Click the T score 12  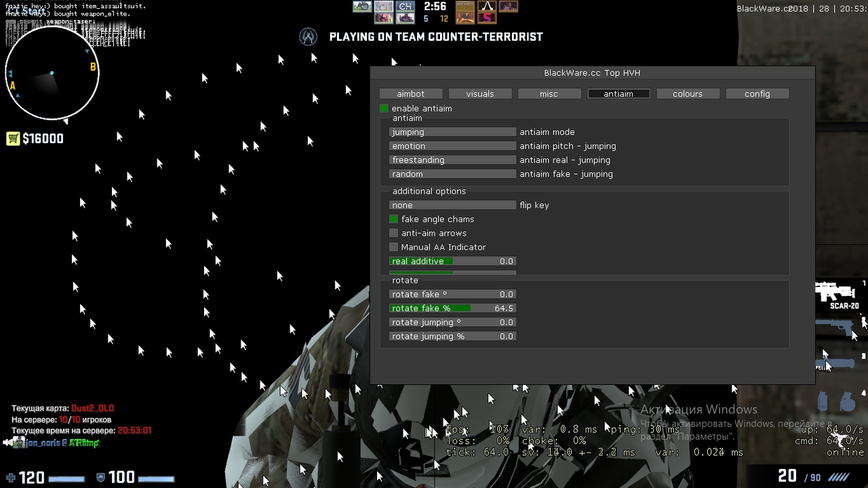(x=444, y=19)
